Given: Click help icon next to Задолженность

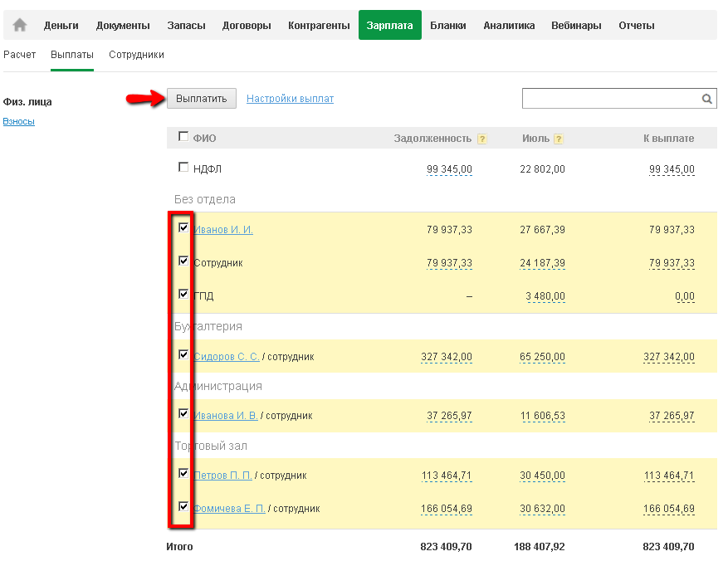Looking at the screenshot, I should [482, 139].
